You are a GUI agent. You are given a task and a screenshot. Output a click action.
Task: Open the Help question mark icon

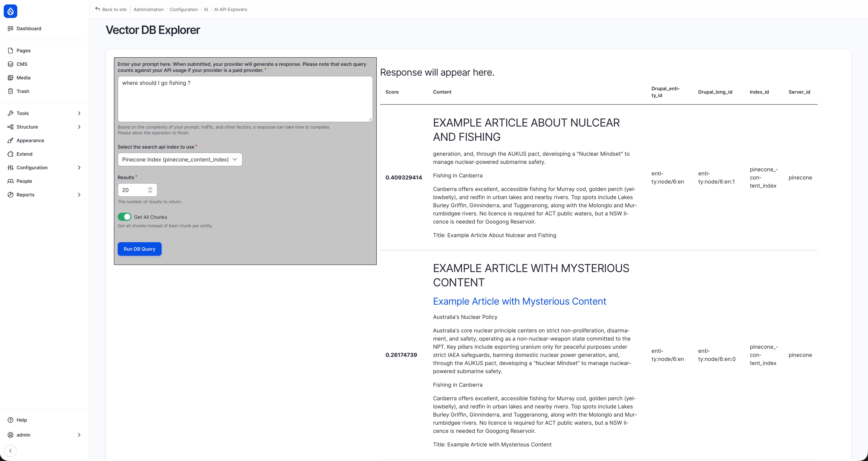click(x=11, y=420)
